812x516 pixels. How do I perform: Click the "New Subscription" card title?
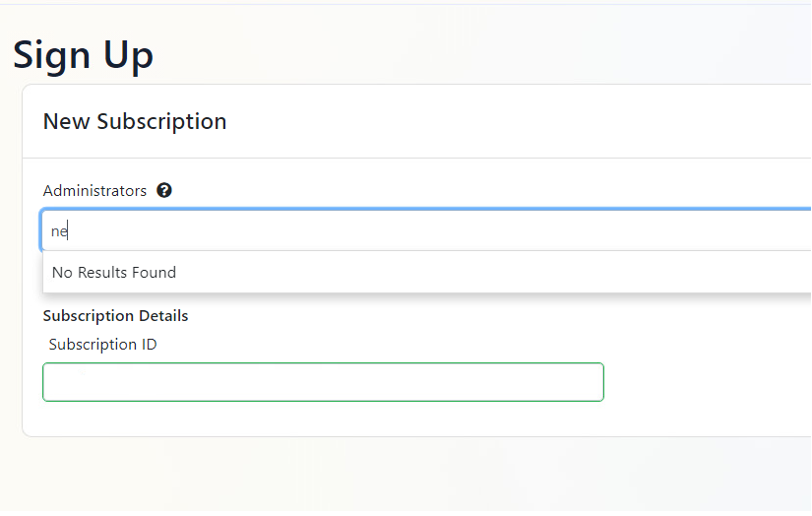click(135, 122)
